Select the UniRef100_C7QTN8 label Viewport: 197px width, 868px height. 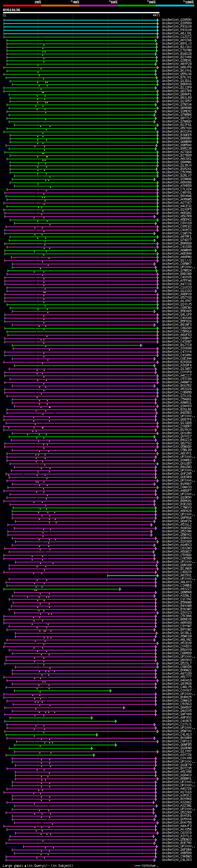pyautogui.click(x=177, y=50)
